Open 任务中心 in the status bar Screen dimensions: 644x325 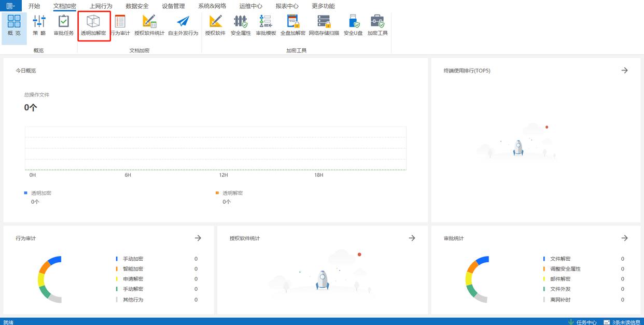click(582, 322)
